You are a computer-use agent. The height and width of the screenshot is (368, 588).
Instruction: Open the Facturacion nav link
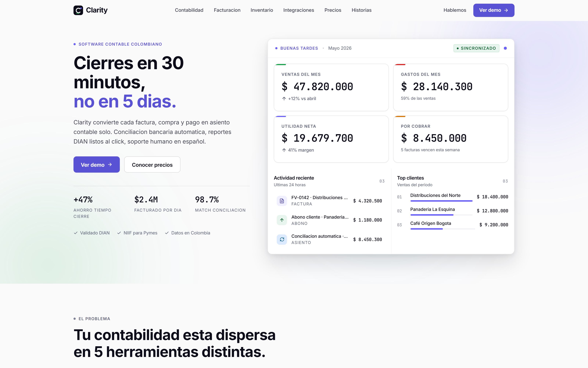tap(227, 10)
